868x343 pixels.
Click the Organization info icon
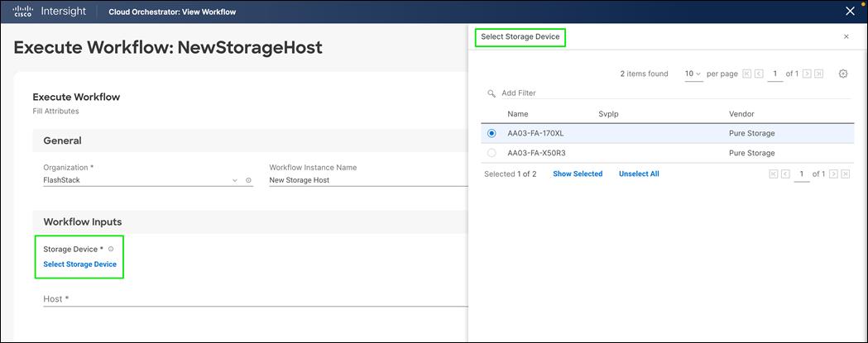248,179
